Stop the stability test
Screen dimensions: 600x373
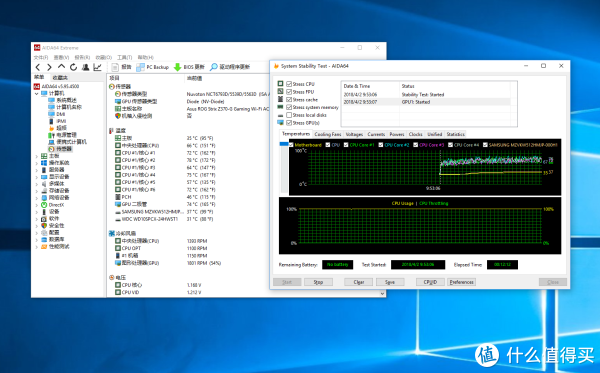click(x=318, y=282)
